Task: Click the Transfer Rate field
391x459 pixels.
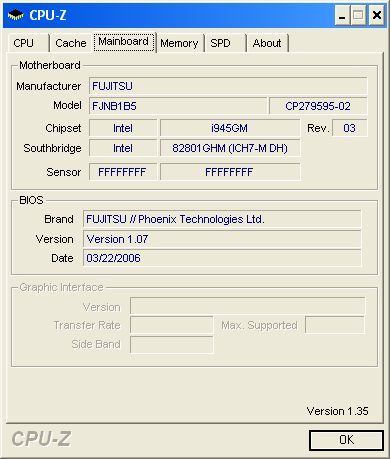Action: click(171, 325)
